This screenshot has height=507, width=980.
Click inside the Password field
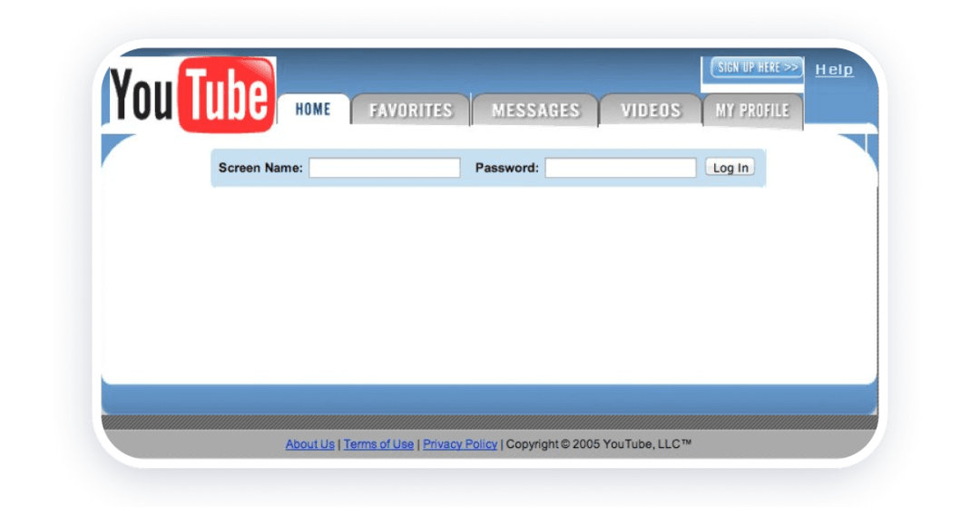tap(621, 168)
